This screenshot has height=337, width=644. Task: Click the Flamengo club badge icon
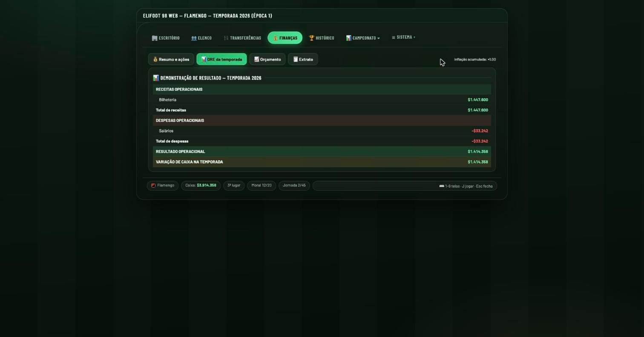point(153,186)
